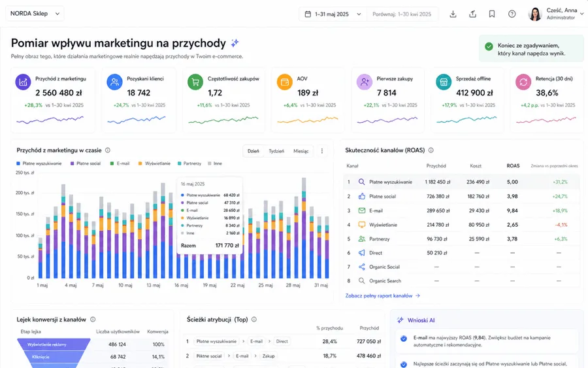This screenshot has height=368, width=588.
Task: Open info icon next to Przychód z marketingu w czasie
Action: coord(108,150)
